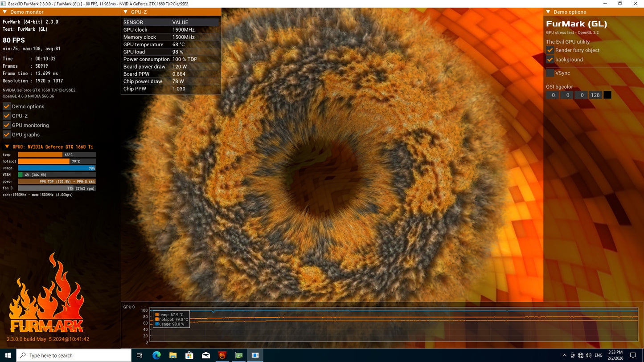Select the FurMark flame taskbar icon
644x362 pixels.
coord(222,355)
